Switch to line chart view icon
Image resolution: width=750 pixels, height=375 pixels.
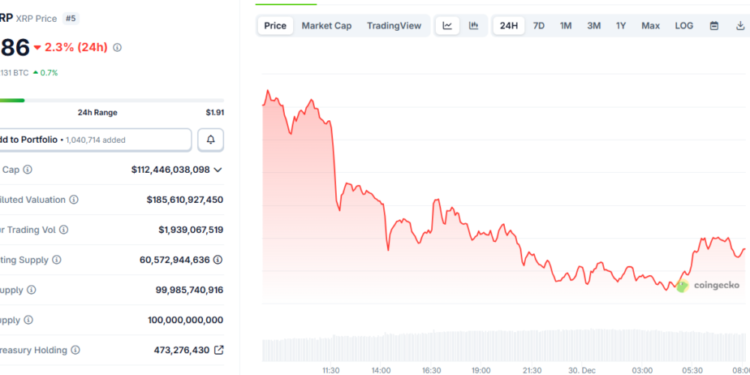(x=447, y=26)
